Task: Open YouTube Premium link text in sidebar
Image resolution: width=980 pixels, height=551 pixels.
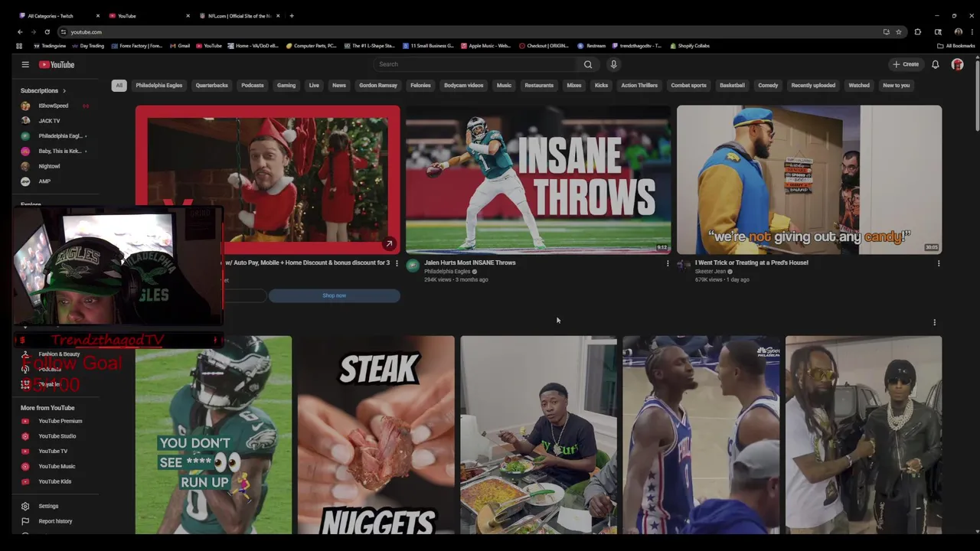Action: pyautogui.click(x=60, y=421)
